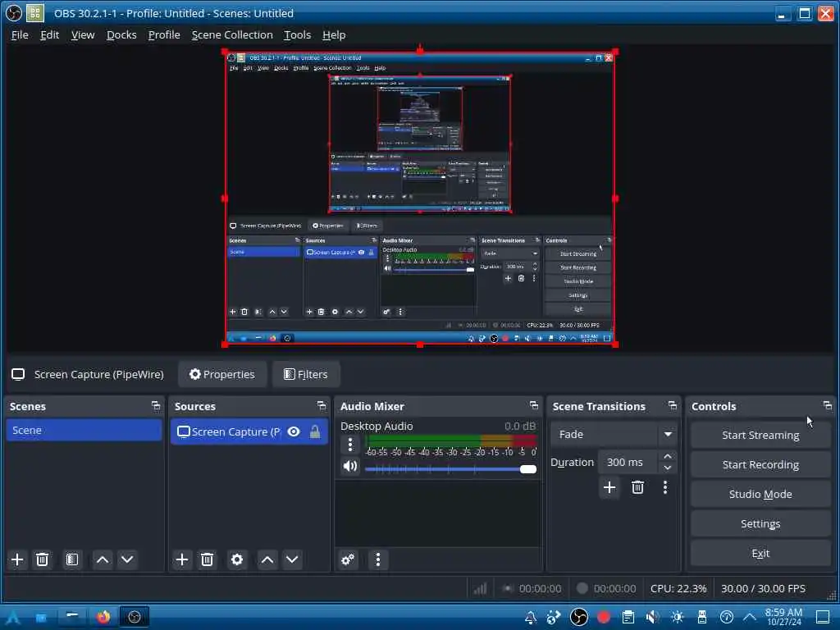Open Audio Mixer bottom three-dot menu
Screen dimensions: 840x630
coord(378,559)
